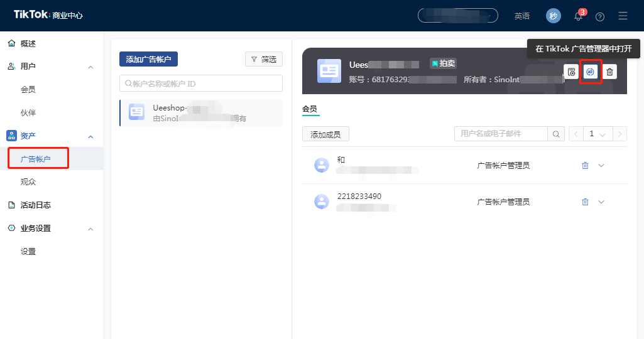The width and height of the screenshot is (644, 339).
Task: Open 活动日志 in the sidebar
Action: [x=35, y=205]
